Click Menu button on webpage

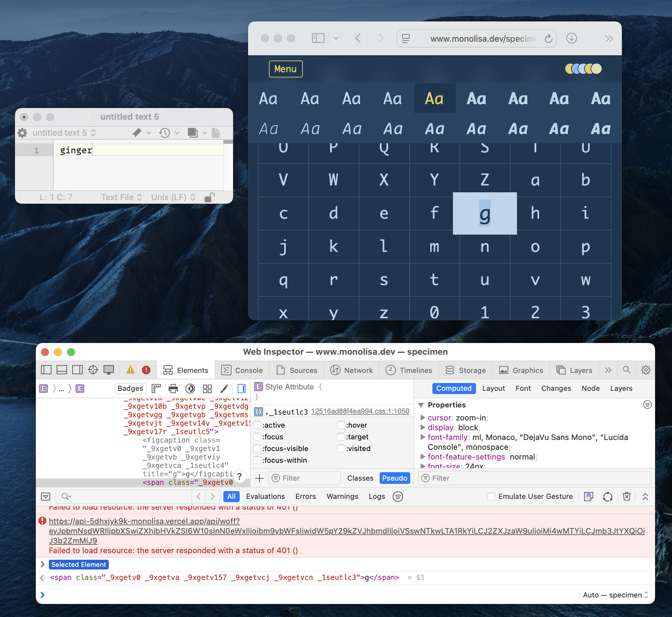tap(286, 69)
